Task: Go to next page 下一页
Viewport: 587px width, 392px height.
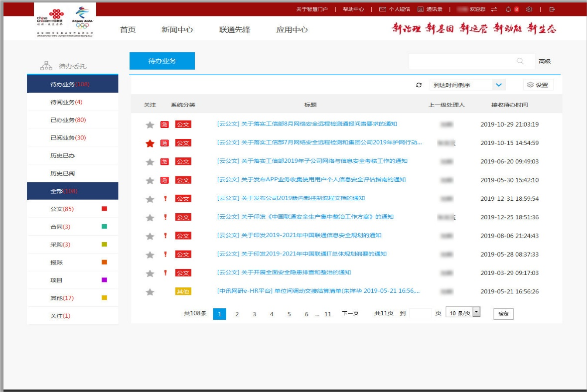Action: click(x=350, y=313)
